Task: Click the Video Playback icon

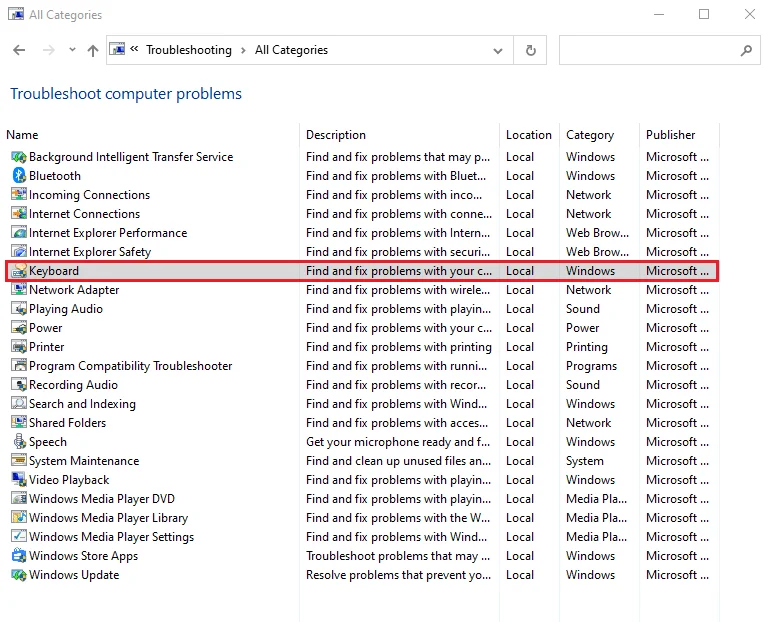Action: click(x=19, y=480)
